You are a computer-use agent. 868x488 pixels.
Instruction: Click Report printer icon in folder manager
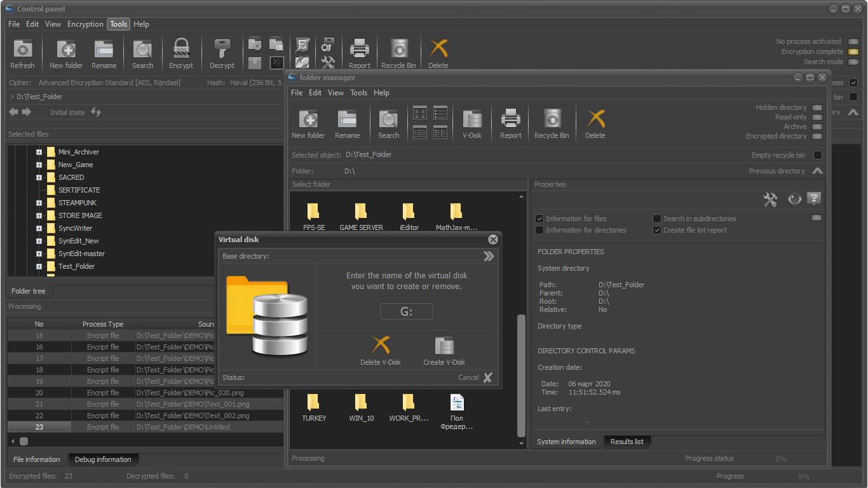(x=510, y=119)
